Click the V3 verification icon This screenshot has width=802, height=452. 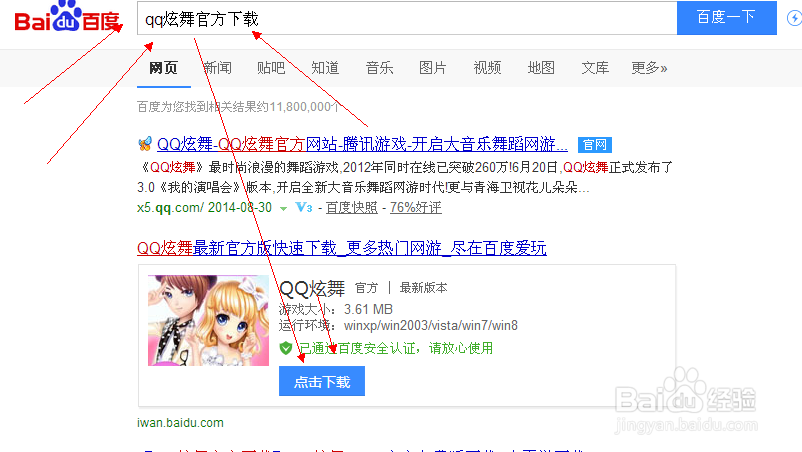[304, 208]
